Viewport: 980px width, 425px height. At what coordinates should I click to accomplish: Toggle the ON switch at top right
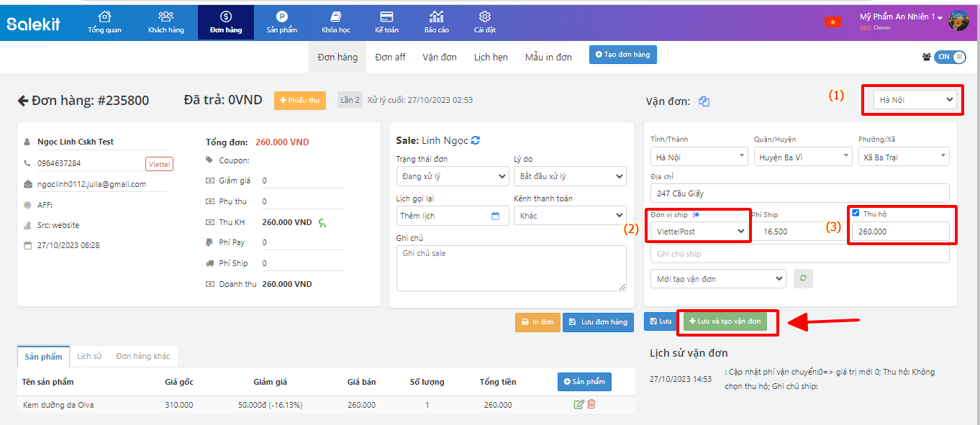pyautogui.click(x=949, y=57)
